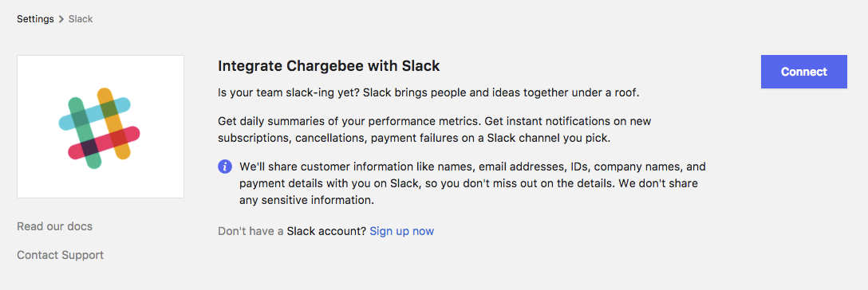This screenshot has height=290, width=868.
Task: Open the Read our docs link
Action: [x=55, y=226]
